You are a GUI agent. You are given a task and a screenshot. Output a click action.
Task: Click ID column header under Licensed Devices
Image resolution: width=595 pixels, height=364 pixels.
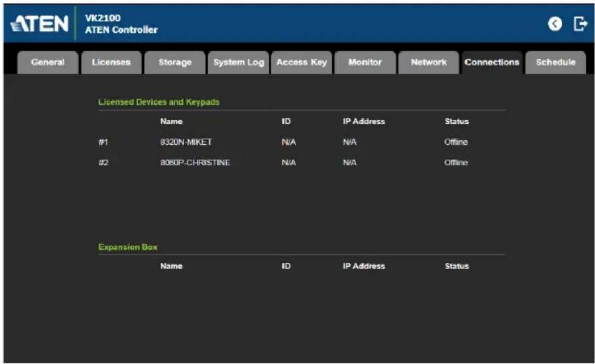286,121
